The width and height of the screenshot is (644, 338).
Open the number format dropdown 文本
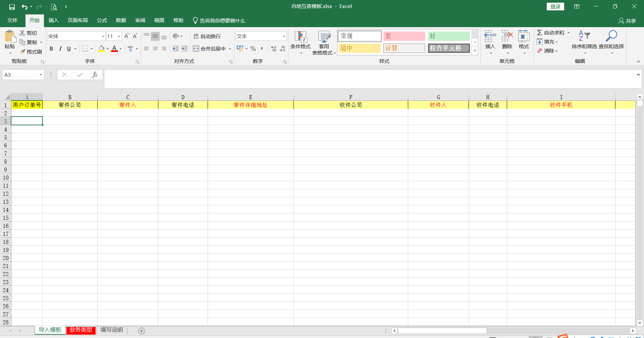click(284, 36)
